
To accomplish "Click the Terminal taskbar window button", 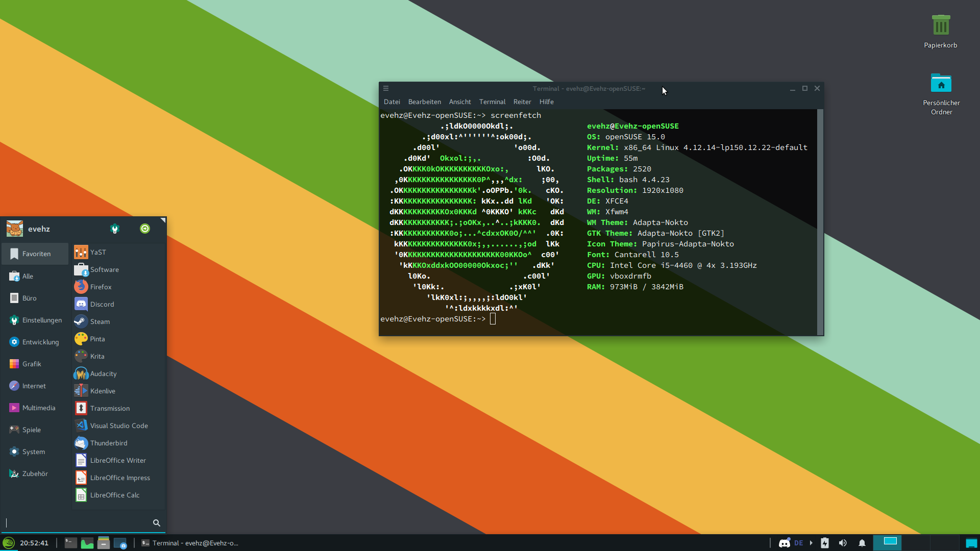I will [190, 543].
